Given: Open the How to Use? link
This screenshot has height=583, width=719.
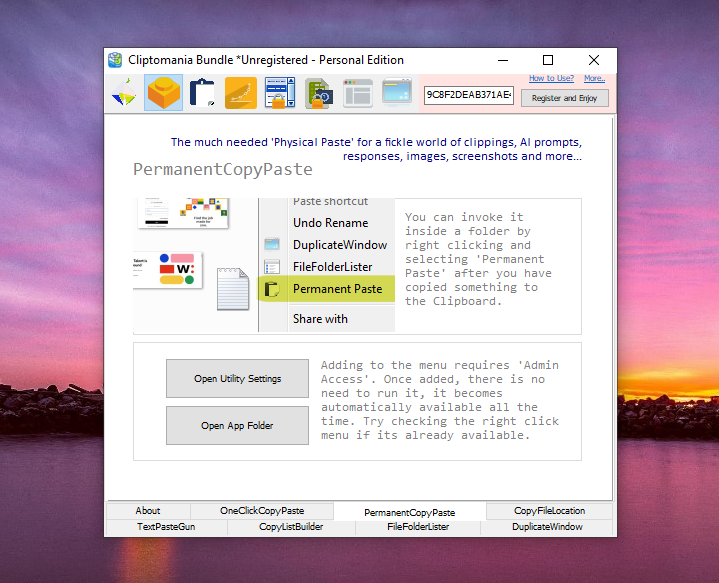Looking at the screenshot, I should tap(551, 78).
